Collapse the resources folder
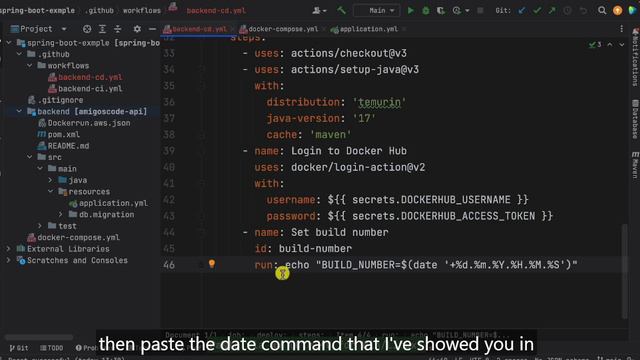The height and width of the screenshot is (360, 640). click(x=50, y=191)
